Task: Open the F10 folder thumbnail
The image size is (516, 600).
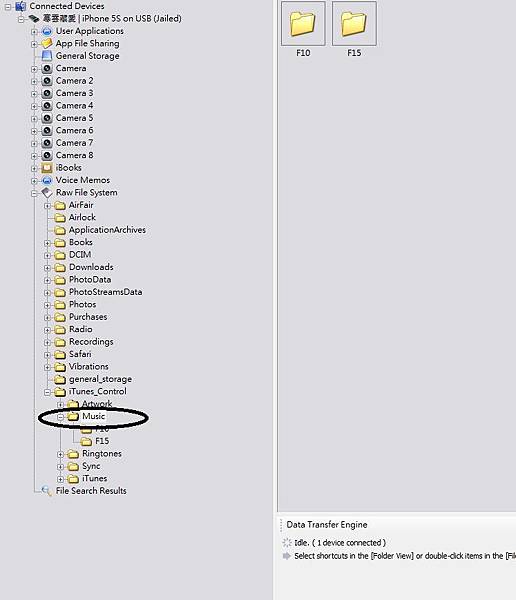Action: tap(303, 24)
